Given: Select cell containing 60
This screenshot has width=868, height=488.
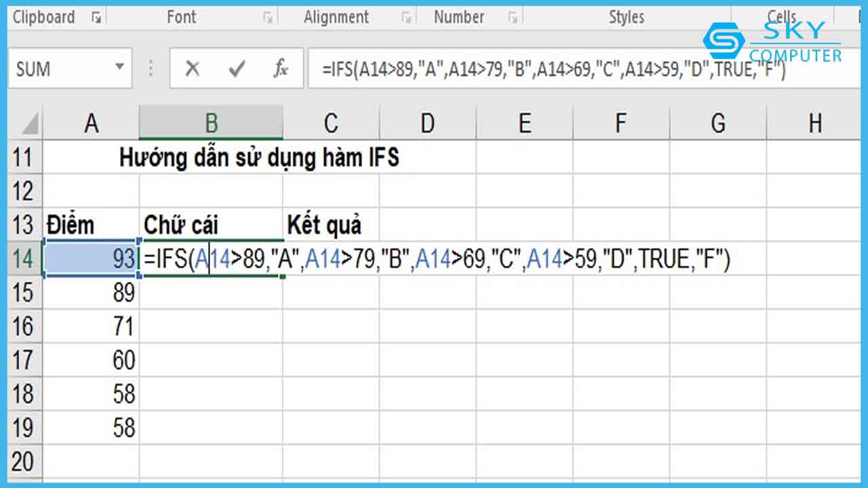Looking at the screenshot, I should (x=91, y=361).
